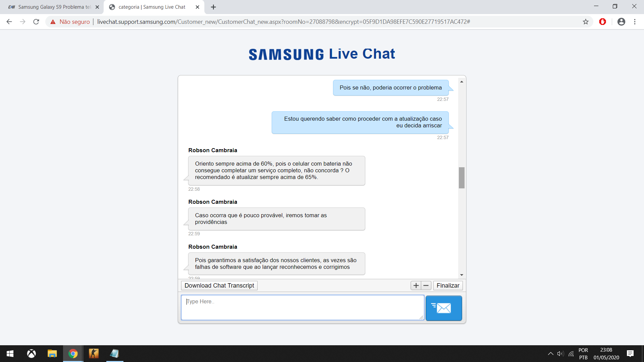Click Robson Cambraia name above the 60% message
The image size is (644, 362).
213,150
